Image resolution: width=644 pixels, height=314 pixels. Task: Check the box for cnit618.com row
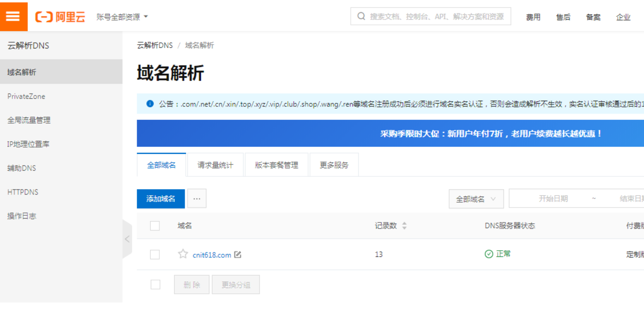(x=155, y=255)
